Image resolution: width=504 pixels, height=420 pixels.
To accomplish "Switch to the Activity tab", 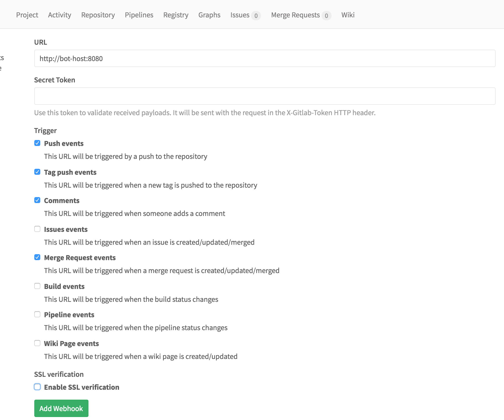I will click(x=59, y=15).
